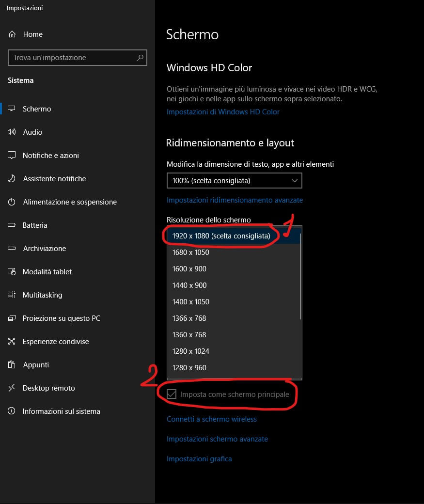This screenshot has width=424, height=504.
Task: Click the Trova un'impostazione search field
Action: 73,58
